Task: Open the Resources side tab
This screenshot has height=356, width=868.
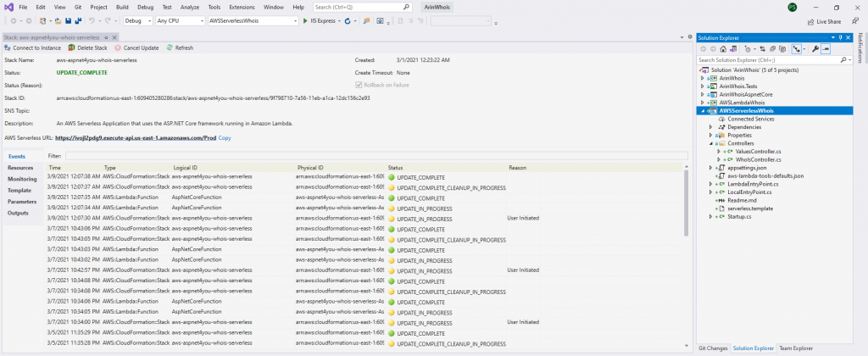Action: (20, 168)
